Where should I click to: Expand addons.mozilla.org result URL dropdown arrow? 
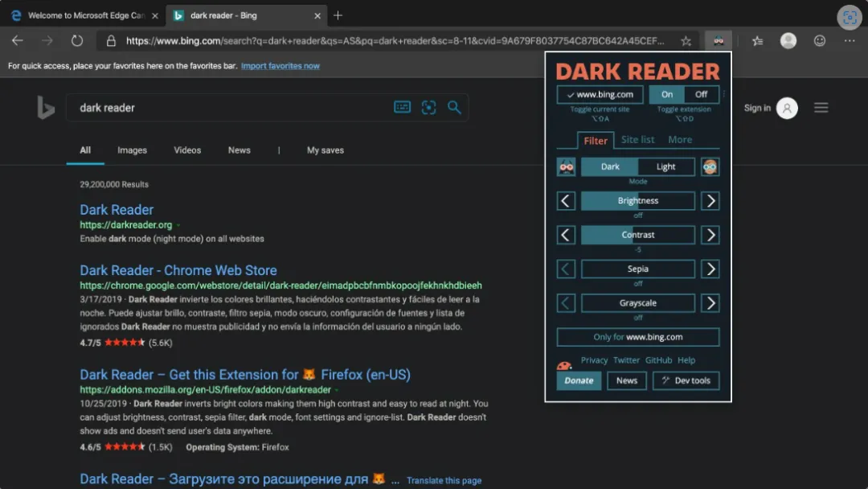pyautogui.click(x=337, y=390)
